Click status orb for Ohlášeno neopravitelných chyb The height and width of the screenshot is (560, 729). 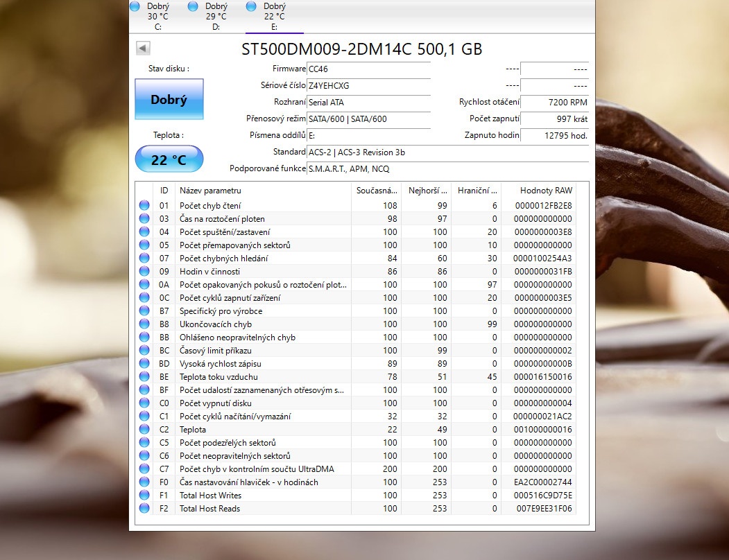click(x=144, y=337)
